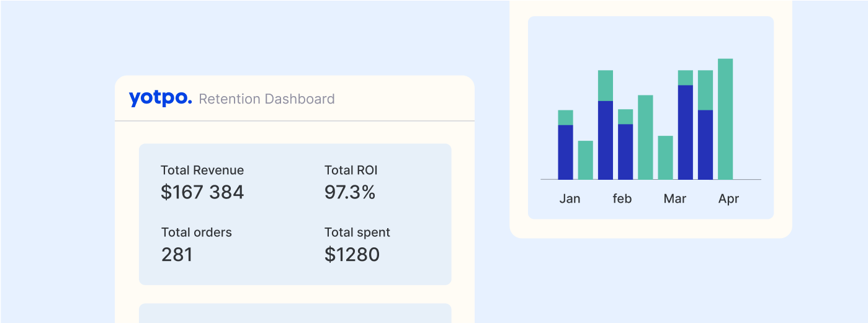Image resolution: width=868 pixels, height=323 pixels.
Task: Select the Total orders label
Action: click(197, 232)
